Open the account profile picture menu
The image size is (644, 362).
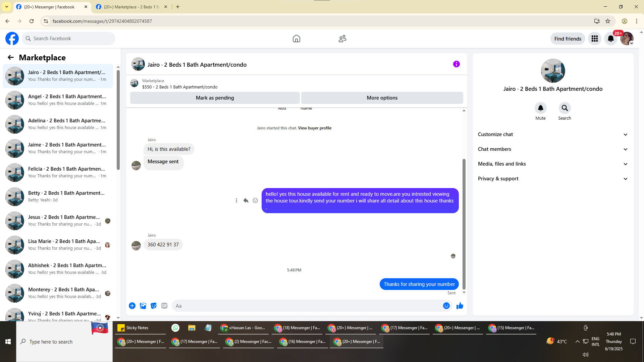coord(627,39)
